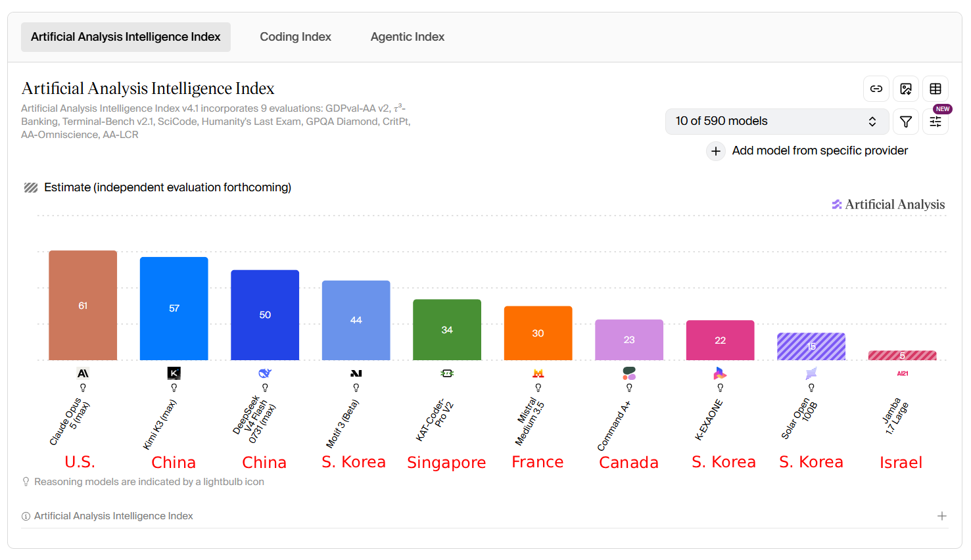Click the bottom 'Artificial Analysis Intelligence Index' label

(114, 517)
